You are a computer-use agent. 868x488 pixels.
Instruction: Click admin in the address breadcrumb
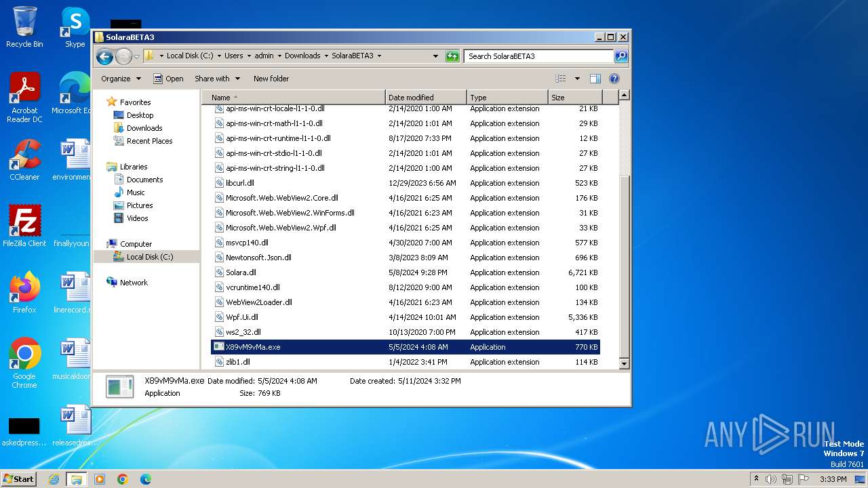[x=264, y=56]
